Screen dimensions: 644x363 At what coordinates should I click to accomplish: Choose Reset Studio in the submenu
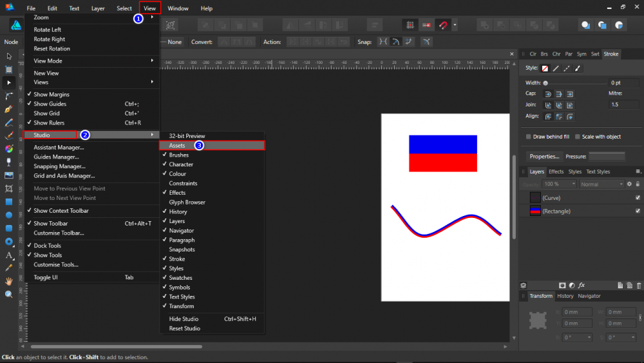(184, 328)
